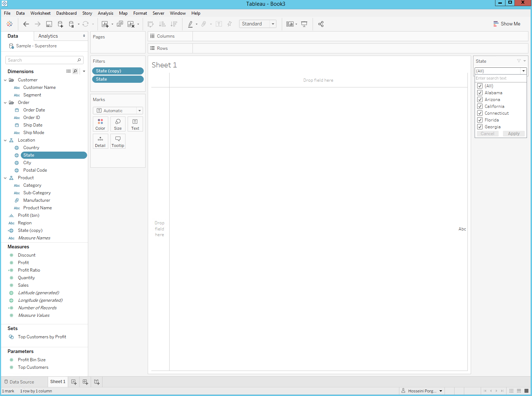
Task: Uncheck Alabama in State filter
Action: click(480, 93)
